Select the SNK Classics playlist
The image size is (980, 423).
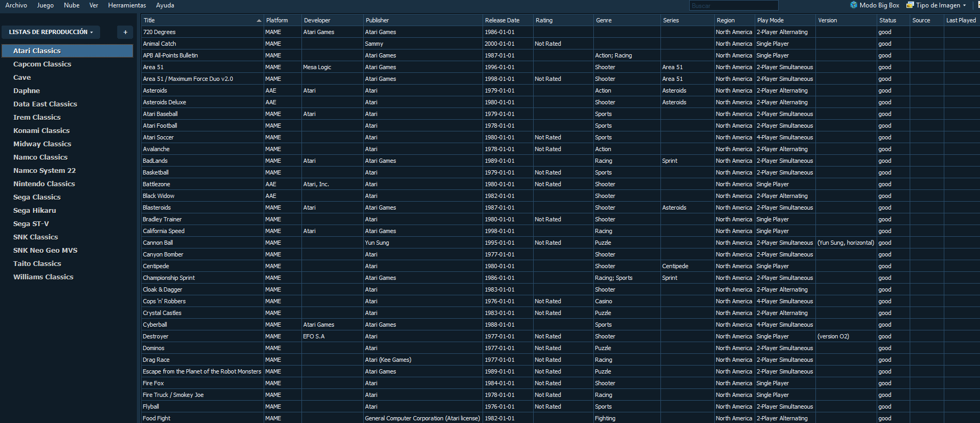[36, 237]
